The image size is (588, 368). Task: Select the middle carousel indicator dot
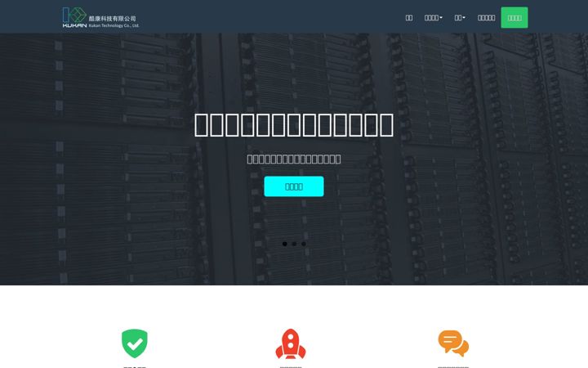point(294,244)
